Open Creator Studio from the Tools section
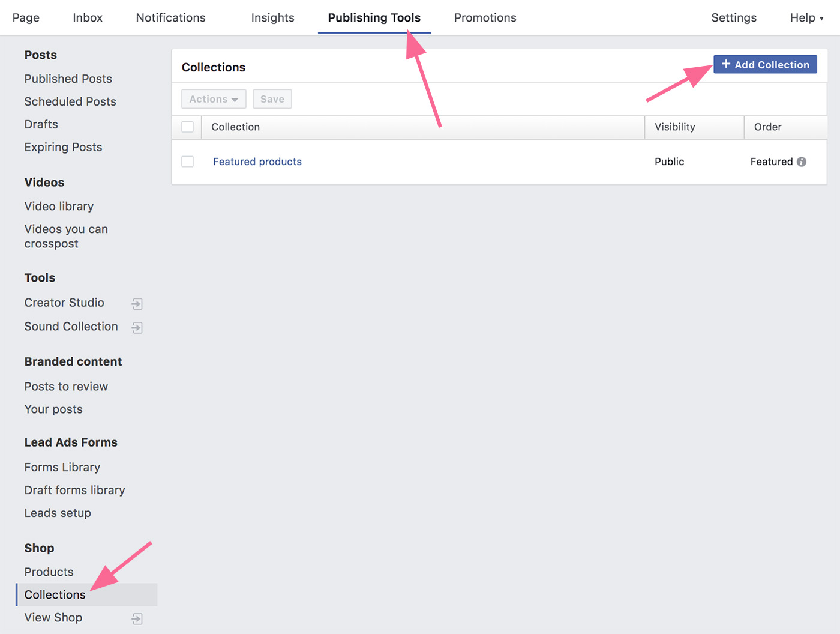 64,303
